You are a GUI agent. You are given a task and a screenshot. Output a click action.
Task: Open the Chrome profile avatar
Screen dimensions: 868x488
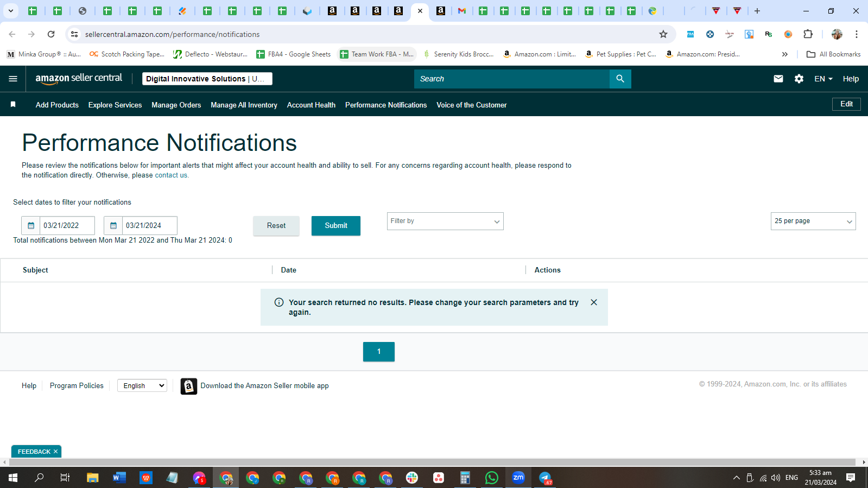(837, 34)
